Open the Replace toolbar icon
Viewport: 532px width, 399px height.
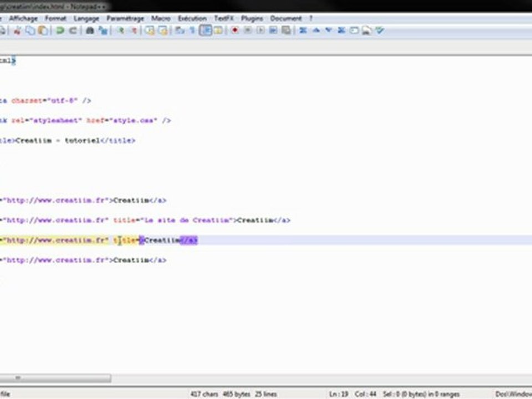click(x=103, y=30)
